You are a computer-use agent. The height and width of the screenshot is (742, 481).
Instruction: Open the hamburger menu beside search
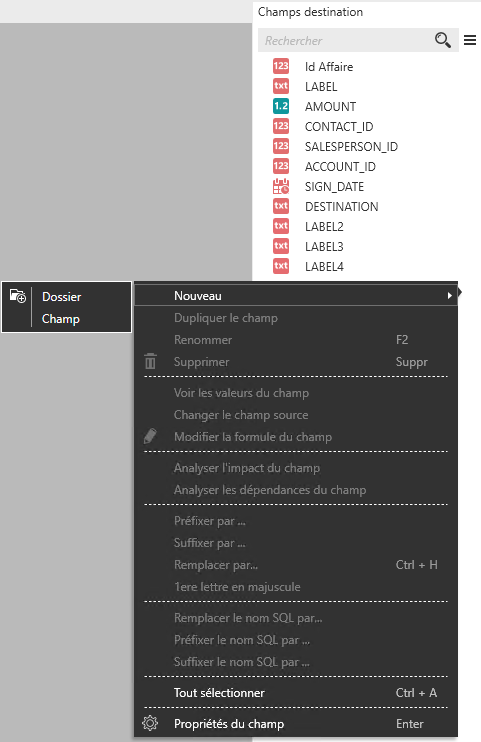[x=470, y=40]
